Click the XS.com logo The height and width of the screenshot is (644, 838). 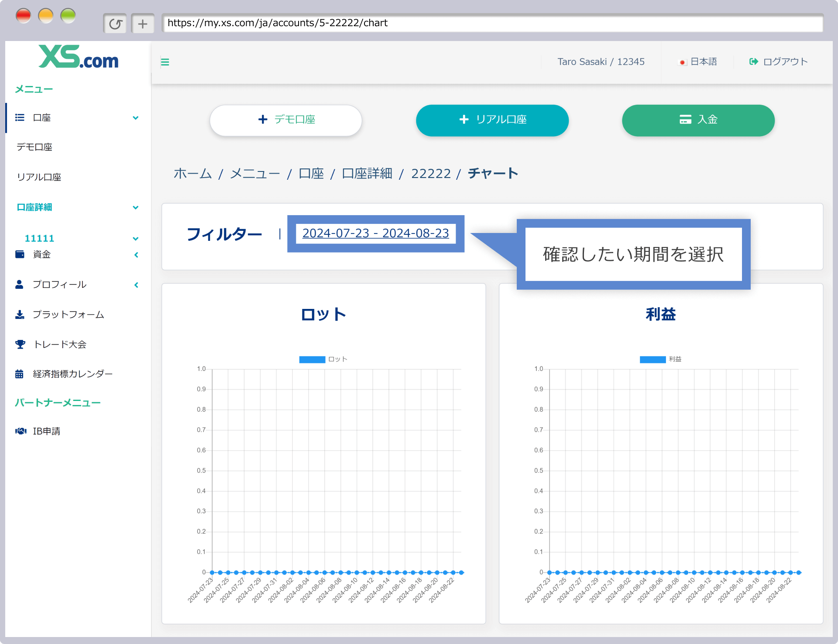click(x=78, y=57)
